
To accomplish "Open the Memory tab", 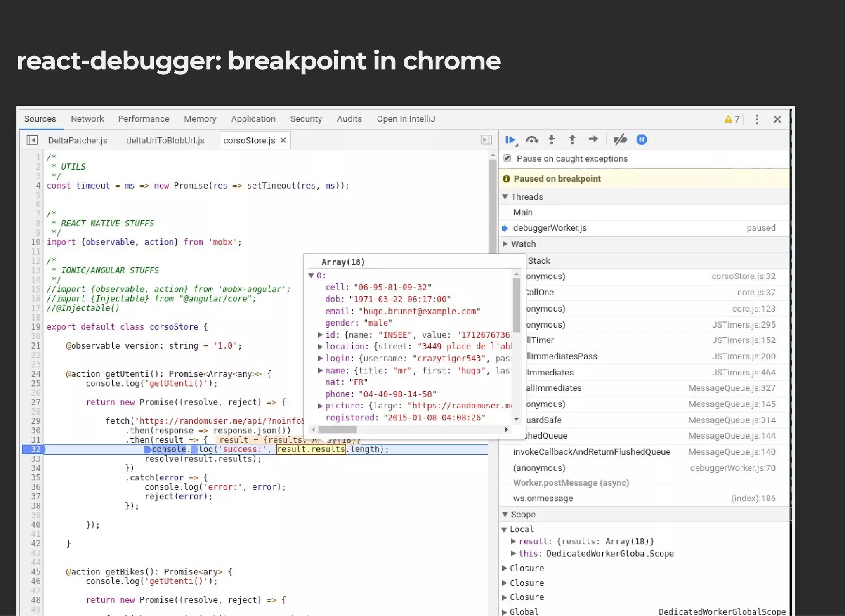I will pyautogui.click(x=200, y=119).
